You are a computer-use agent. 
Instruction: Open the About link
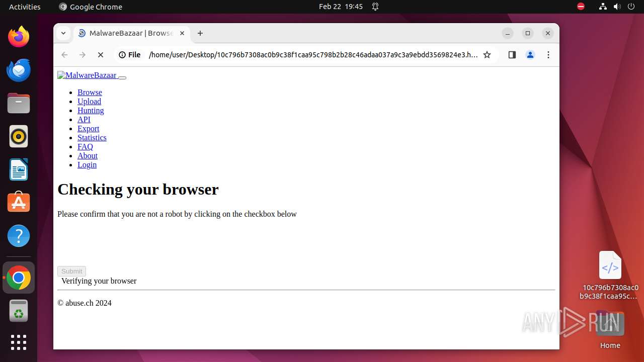pyautogui.click(x=88, y=156)
